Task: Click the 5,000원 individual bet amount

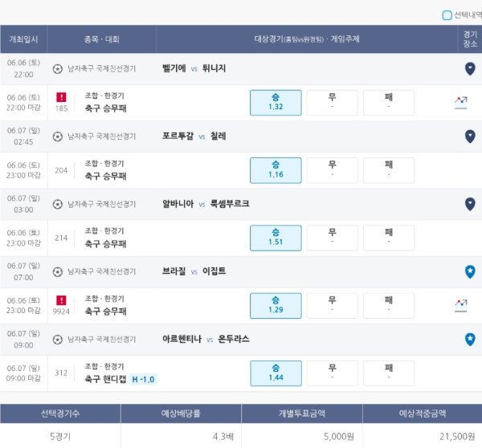Action: click(x=339, y=436)
